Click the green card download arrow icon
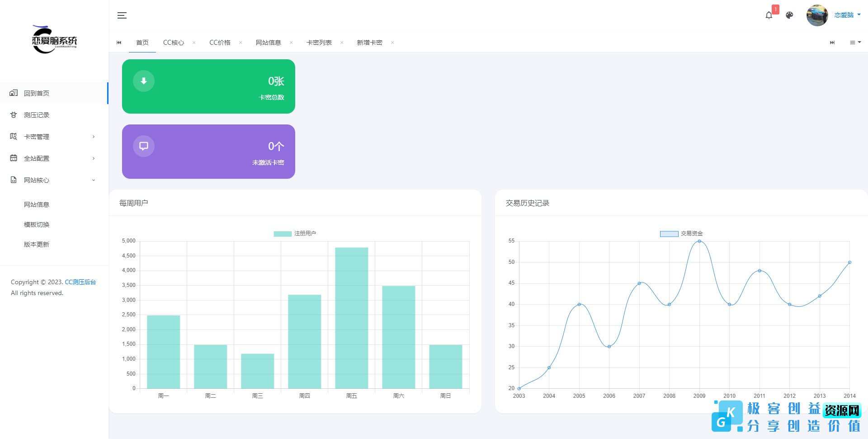Viewport: 868px width, 439px height. (144, 81)
